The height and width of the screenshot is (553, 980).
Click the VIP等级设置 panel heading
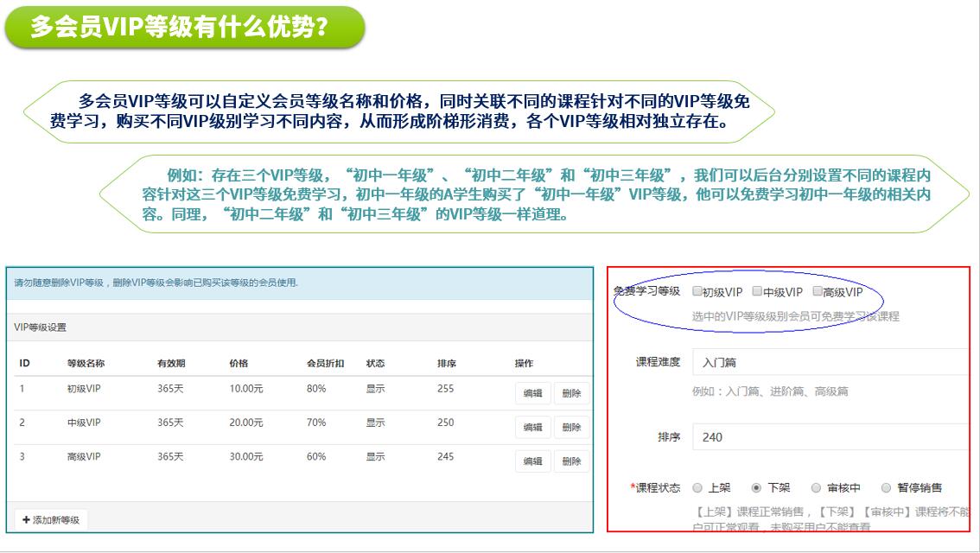[x=41, y=327]
